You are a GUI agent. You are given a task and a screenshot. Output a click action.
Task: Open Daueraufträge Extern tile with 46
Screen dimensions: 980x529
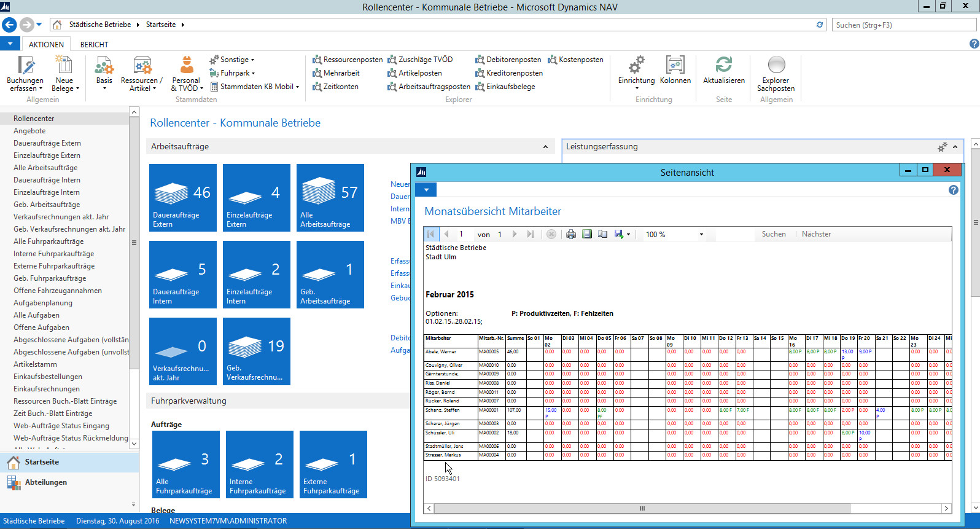pos(183,198)
